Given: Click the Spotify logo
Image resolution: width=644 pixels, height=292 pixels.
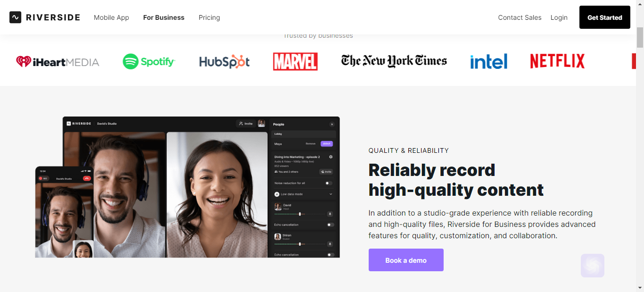Looking at the screenshot, I should (x=149, y=61).
